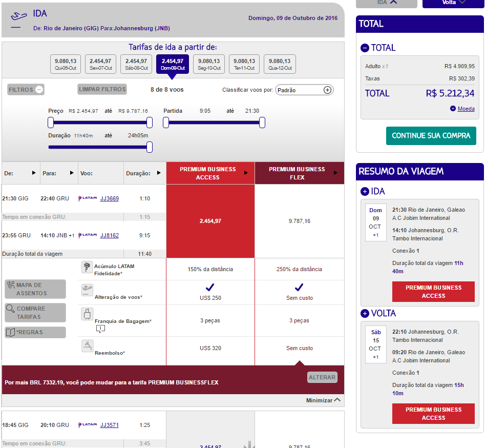Screen dimensions: 486x448
Task: Click magnifier icon in COMPARE TARIFAS
Action: tap(11, 309)
